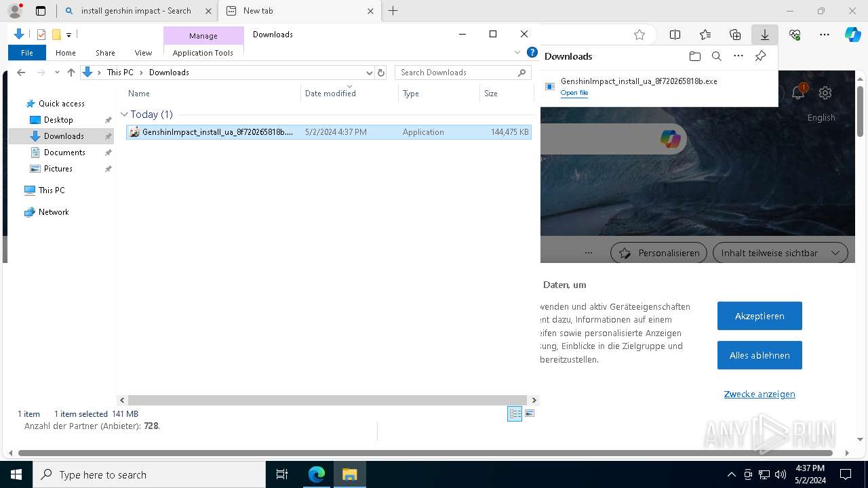Expand the Explorer ribbon chevron
Screen dimensions: 868x488
click(x=517, y=52)
